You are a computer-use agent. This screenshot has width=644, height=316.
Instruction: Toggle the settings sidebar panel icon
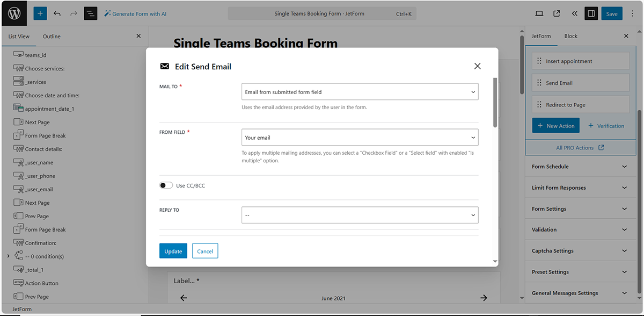pyautogui.click(x=591, y=13)
